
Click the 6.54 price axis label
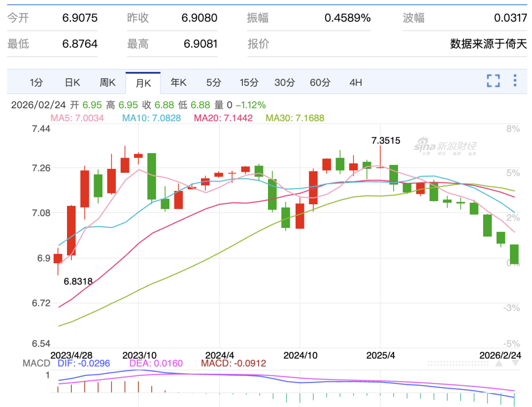41,344
